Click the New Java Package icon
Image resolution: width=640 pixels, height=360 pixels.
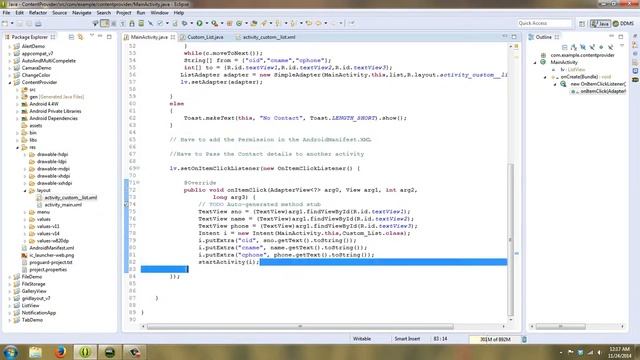(x=229, y=23)
